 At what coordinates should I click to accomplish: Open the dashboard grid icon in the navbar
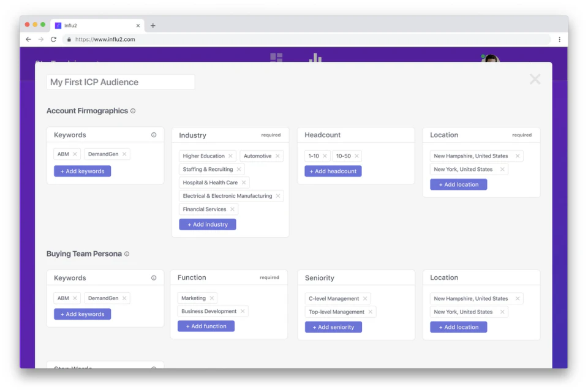[x=276, y=59]
